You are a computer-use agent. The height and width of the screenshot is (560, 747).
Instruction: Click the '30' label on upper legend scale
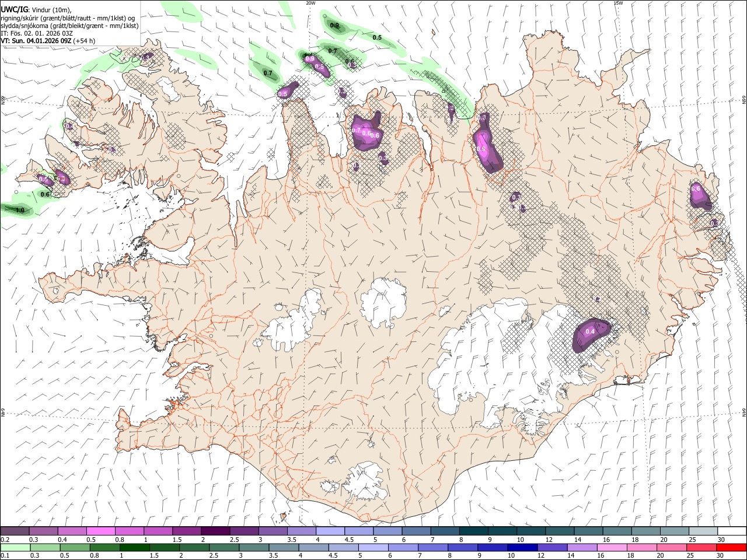coord(721,540)
